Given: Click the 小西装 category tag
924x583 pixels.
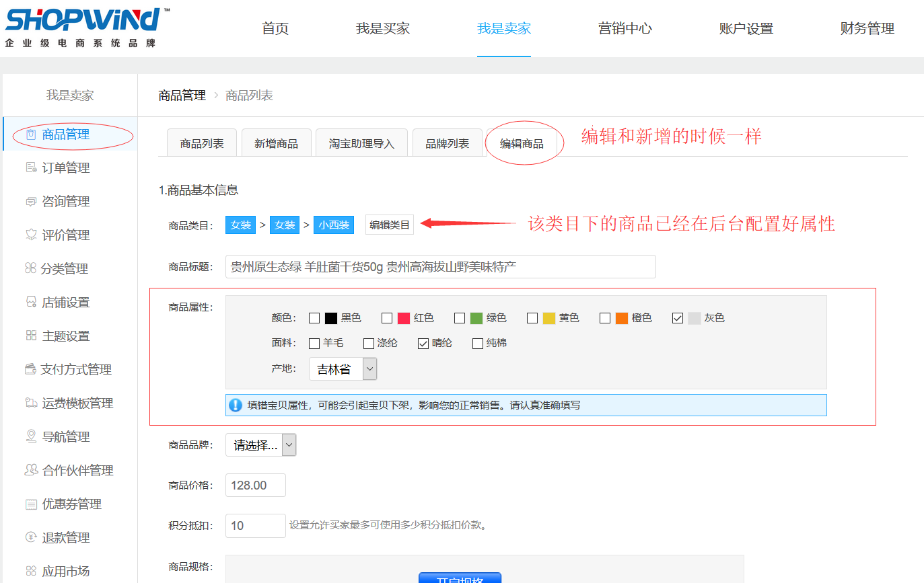Looking at the screenshot, I should click(x=334, y=225).
